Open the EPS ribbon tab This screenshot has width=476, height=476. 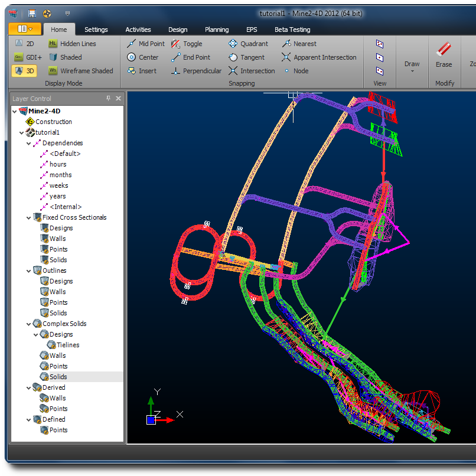(252, 30)
